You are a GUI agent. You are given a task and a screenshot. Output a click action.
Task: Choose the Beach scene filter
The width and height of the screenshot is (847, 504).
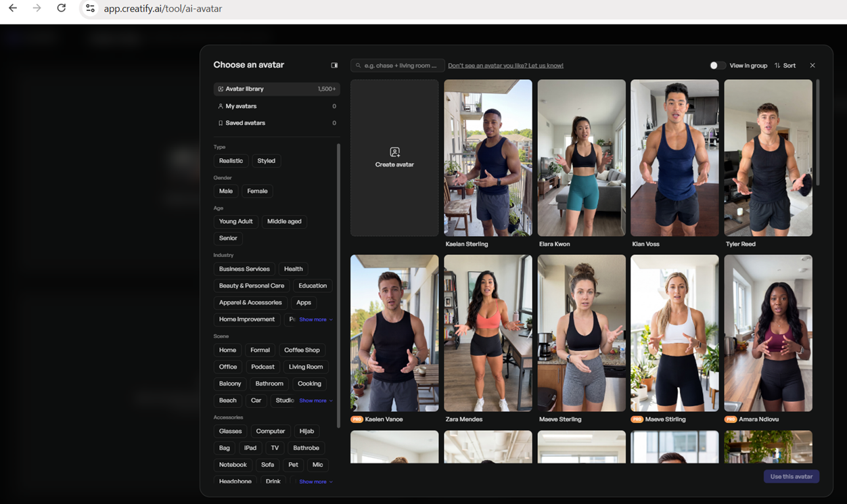[x=228, y=400]
